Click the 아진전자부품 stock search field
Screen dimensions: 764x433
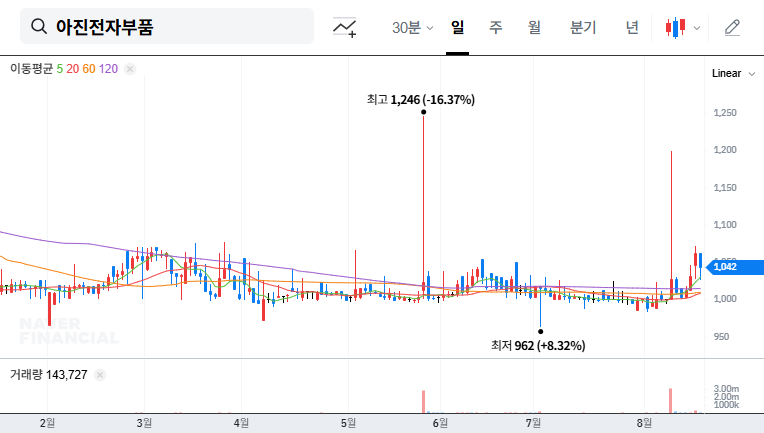[170, 27]
